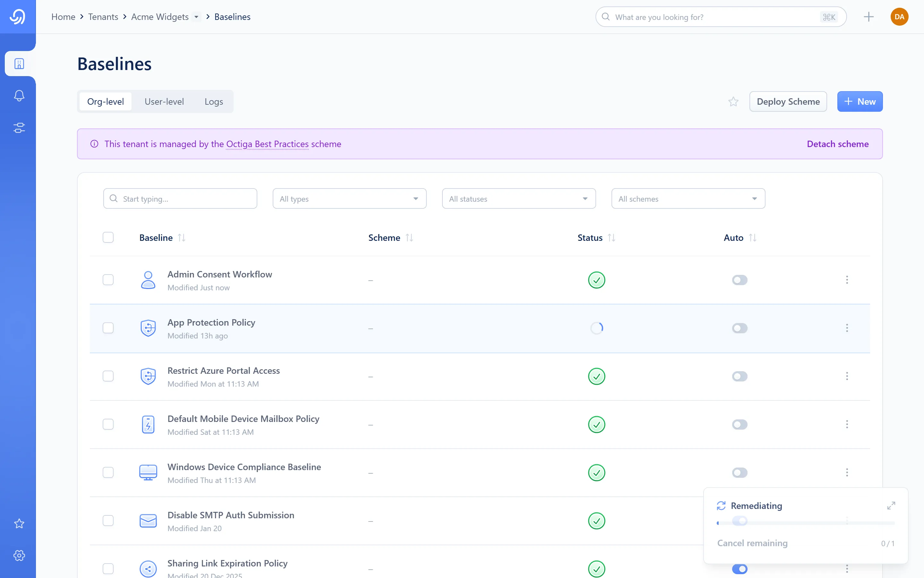
Task: Open more options for Windows Device Compliance Baseline
Action: pos(847,472)
